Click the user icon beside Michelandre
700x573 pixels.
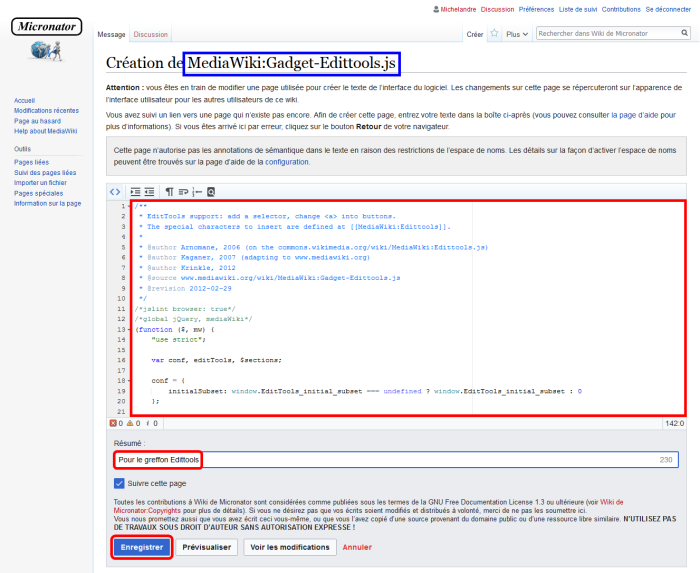pos(436,9)
